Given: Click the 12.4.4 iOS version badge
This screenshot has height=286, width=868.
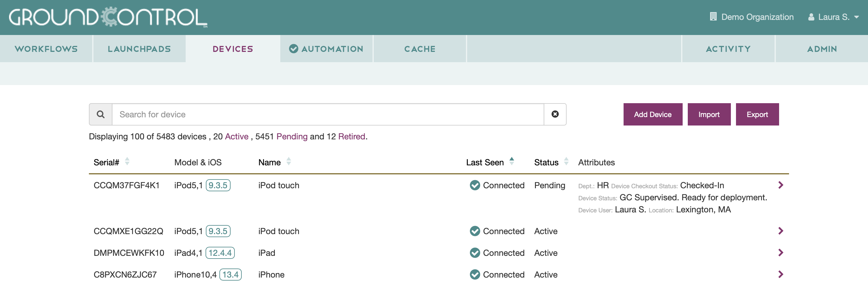Looking at the screenshot, I should [220, 253].
